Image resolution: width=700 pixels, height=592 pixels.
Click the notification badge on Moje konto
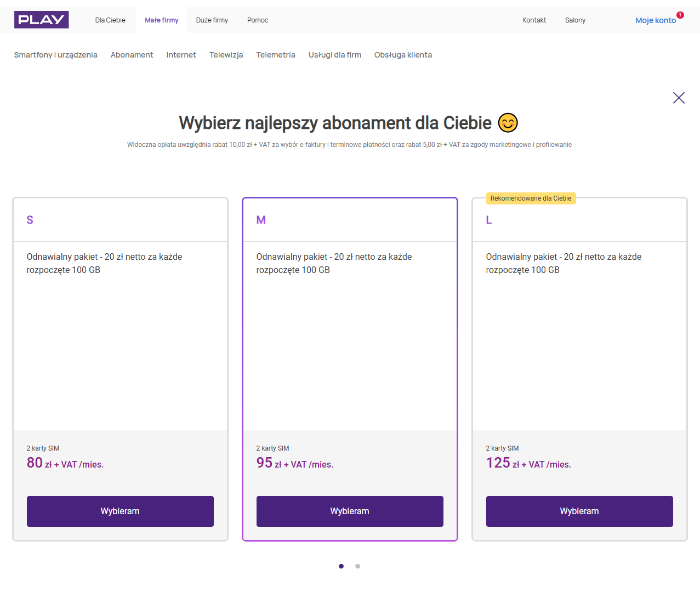tap(680, 15)
